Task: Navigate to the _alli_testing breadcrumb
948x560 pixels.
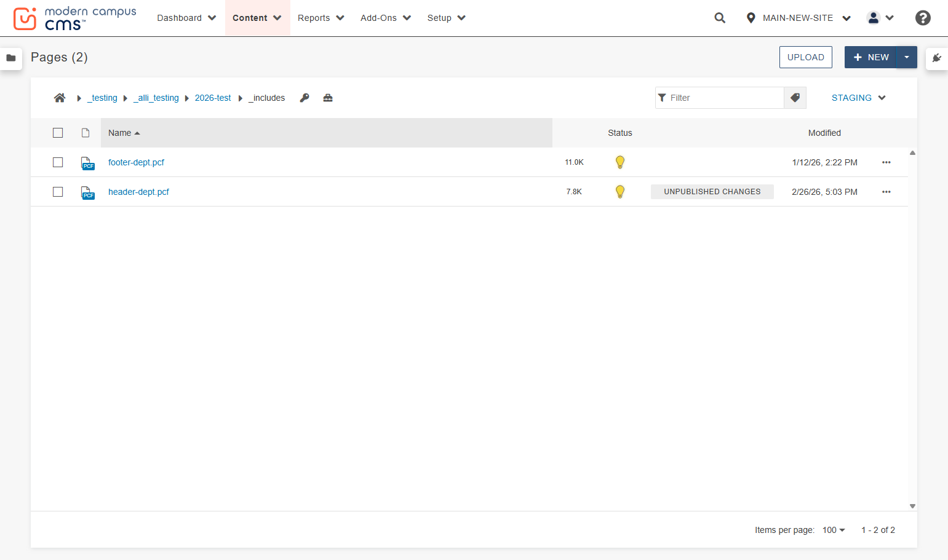Action: [156, 98]
